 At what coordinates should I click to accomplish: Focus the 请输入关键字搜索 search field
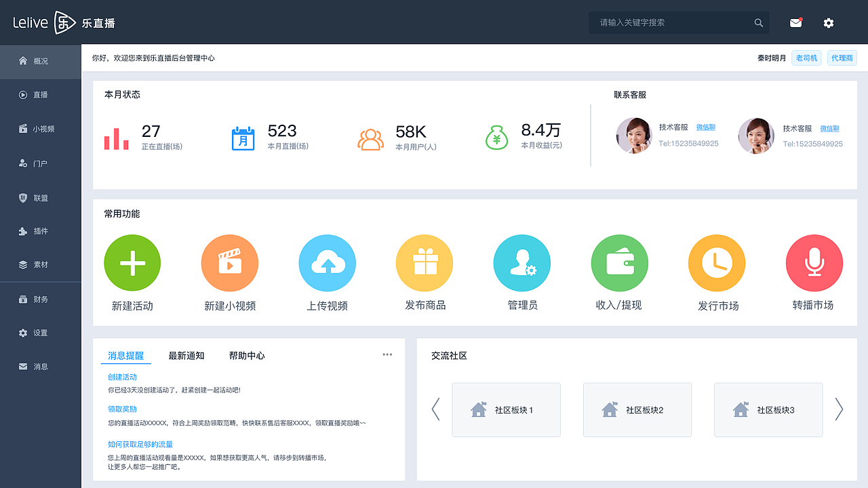coord(679,23)
